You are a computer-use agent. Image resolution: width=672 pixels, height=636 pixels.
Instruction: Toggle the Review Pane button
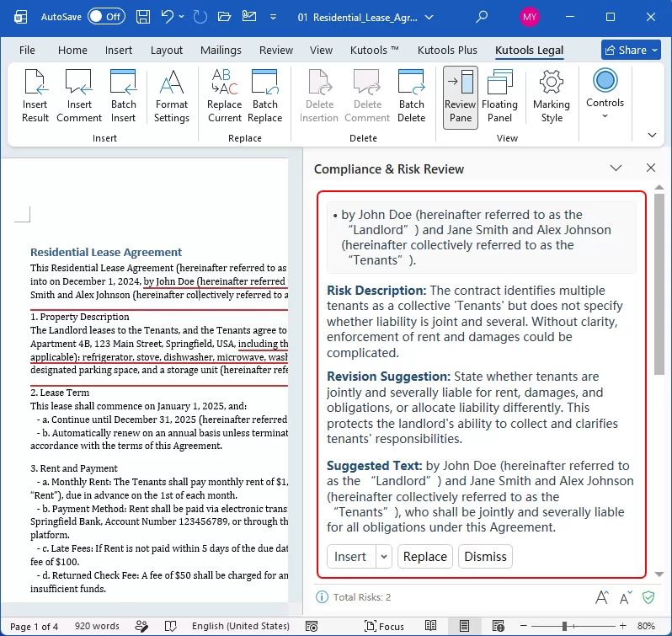pyautogui.click(x=461, y=97)
